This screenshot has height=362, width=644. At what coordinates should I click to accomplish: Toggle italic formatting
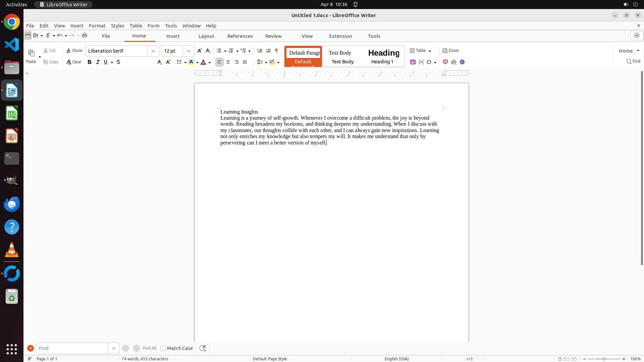[98, 62]
